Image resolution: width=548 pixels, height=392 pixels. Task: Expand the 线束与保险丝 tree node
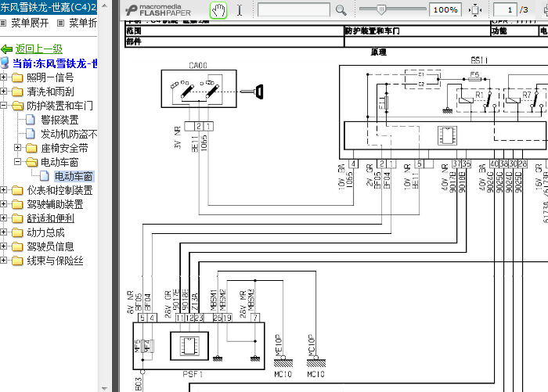(x=3, y=261)
